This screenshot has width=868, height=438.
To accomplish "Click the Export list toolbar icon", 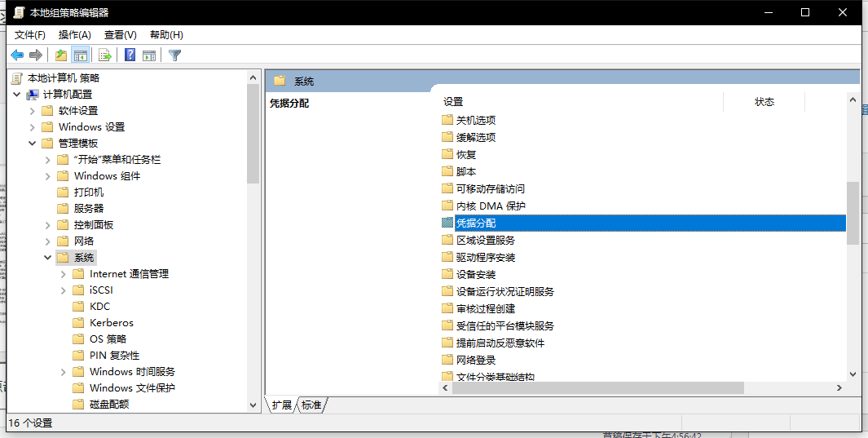I will [x=104, y=55].
